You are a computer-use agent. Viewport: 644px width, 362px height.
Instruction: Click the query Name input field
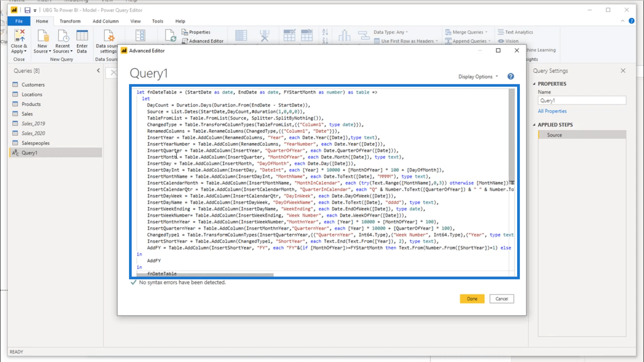click(x=582, y=101)
